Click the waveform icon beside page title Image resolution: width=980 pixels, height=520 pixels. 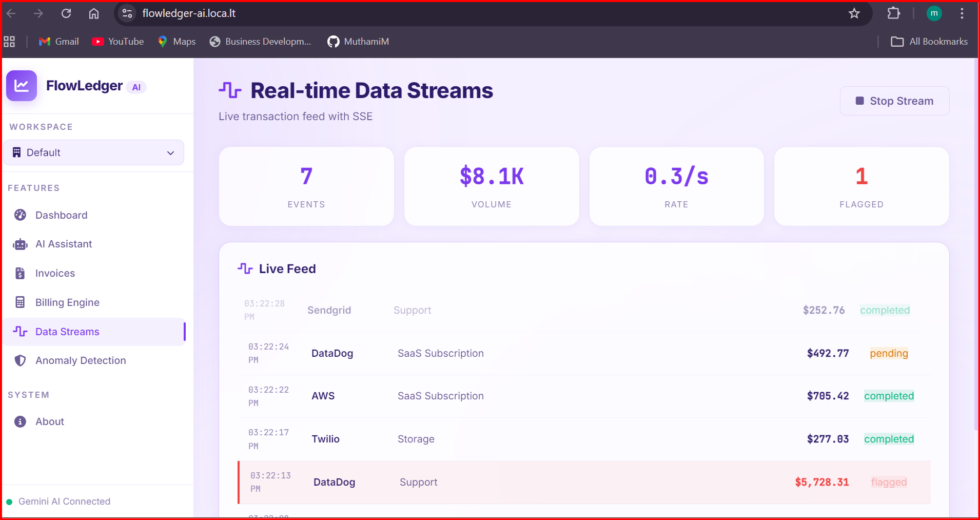pyautogui.click(x=230, y=90)
